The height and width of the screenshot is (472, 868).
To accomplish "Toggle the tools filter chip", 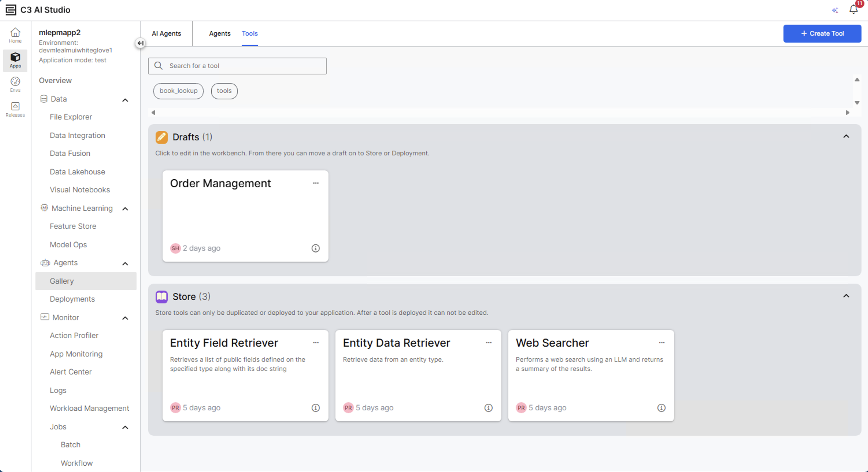I will [224, 91].
